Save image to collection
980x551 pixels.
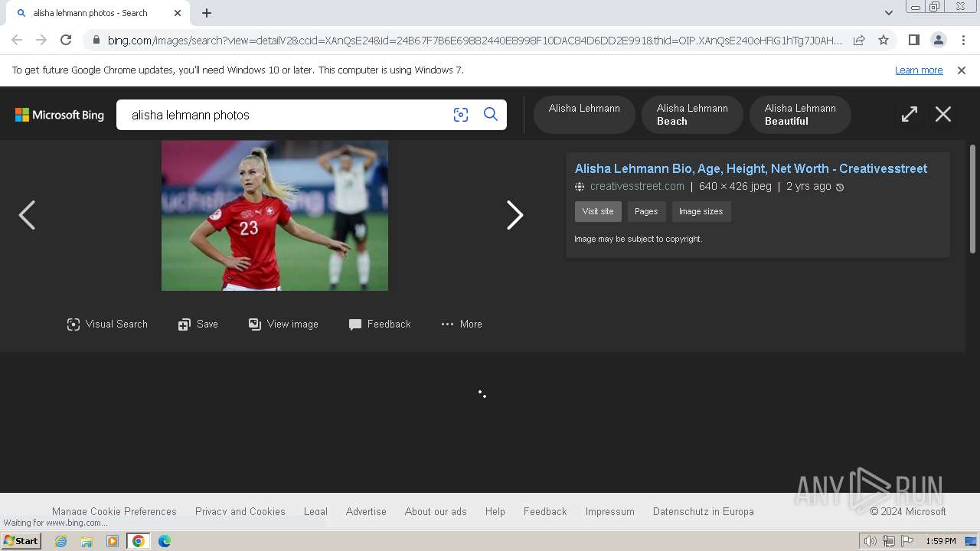click(x=198, y=324)
